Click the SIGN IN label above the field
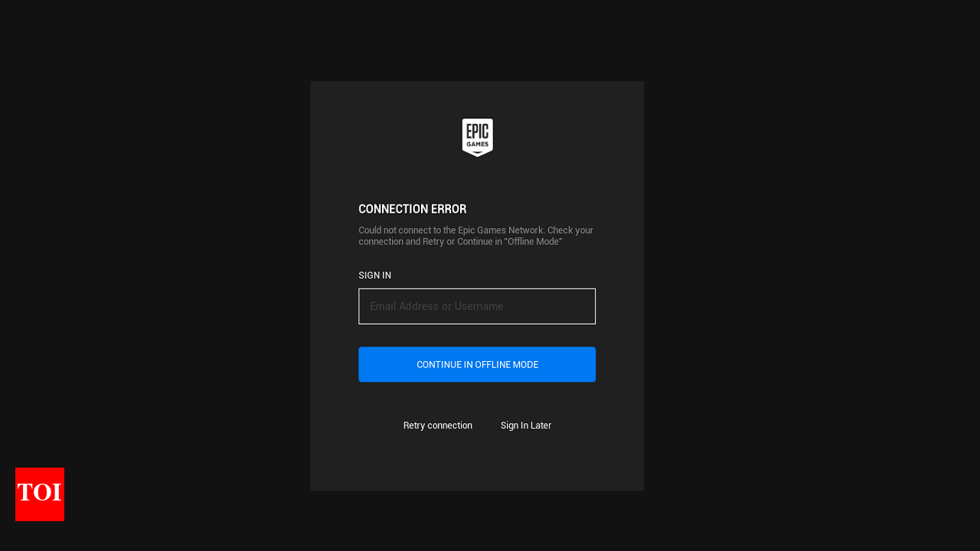980x551 pixels. (374, 275)
